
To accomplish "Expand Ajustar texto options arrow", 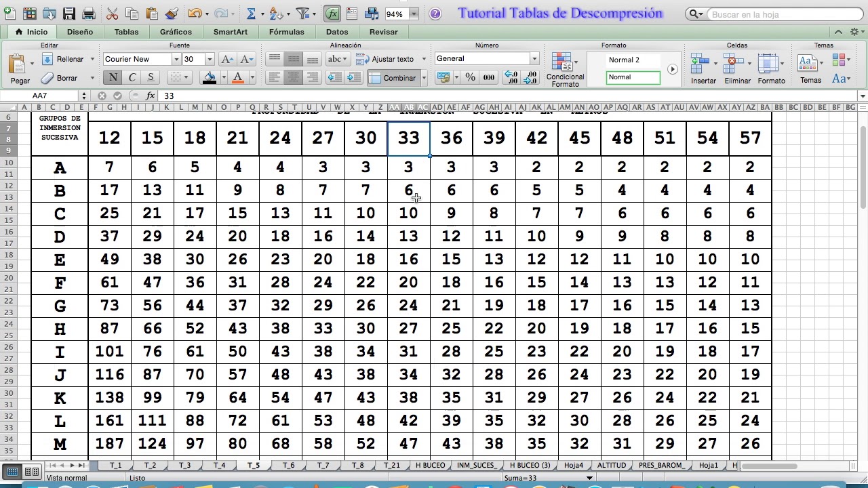I will (x=424, y=59).
